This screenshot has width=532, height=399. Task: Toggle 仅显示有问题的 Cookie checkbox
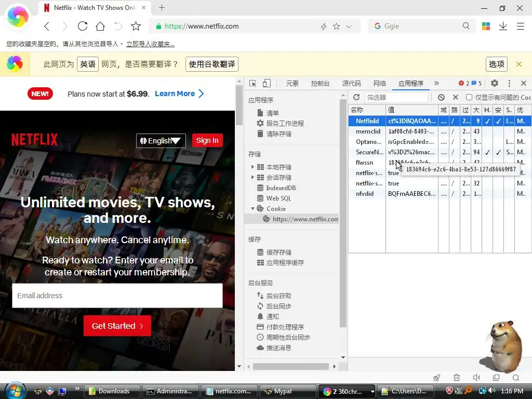click(469, 97)
